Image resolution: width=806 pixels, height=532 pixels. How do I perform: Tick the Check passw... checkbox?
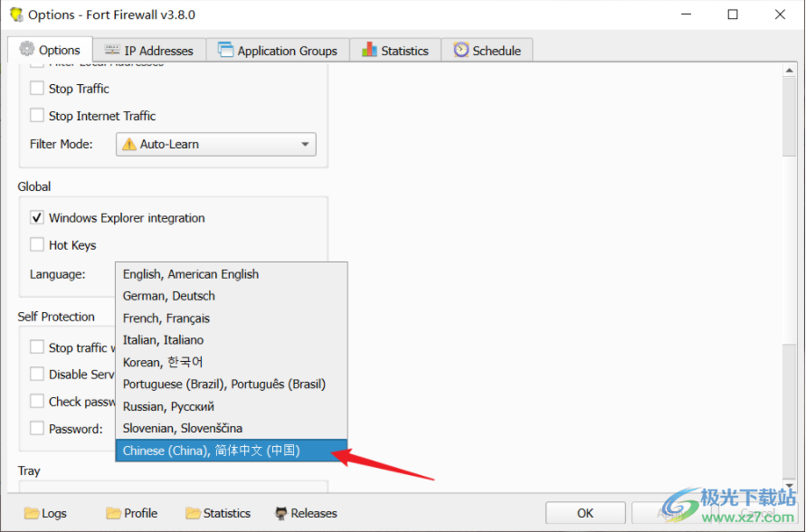coord(37,401)
